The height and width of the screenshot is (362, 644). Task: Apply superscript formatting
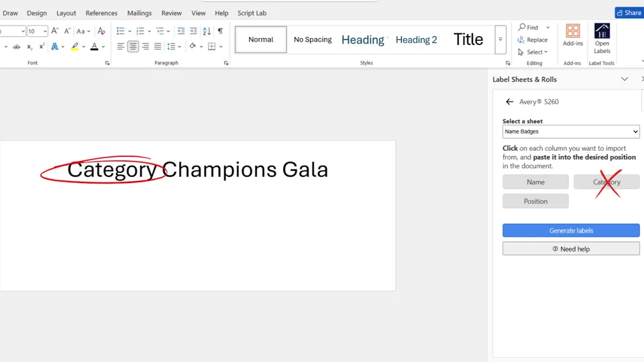(x=42, y=47)
